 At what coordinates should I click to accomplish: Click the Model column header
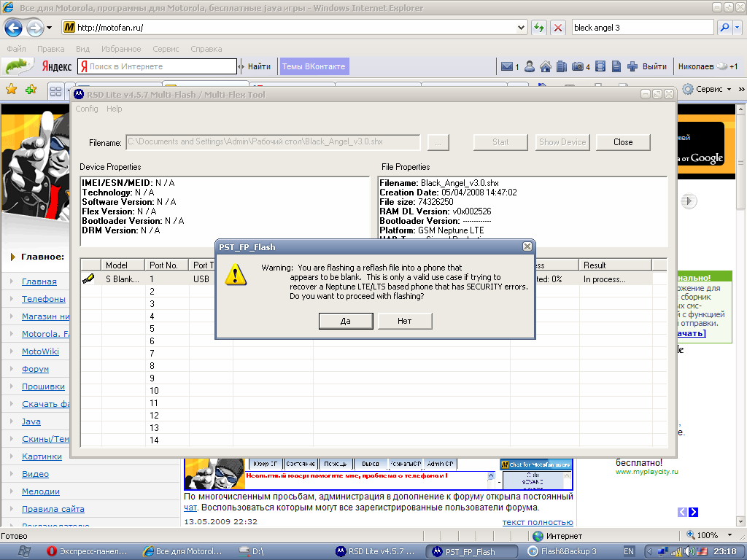(x=123, y=265)
